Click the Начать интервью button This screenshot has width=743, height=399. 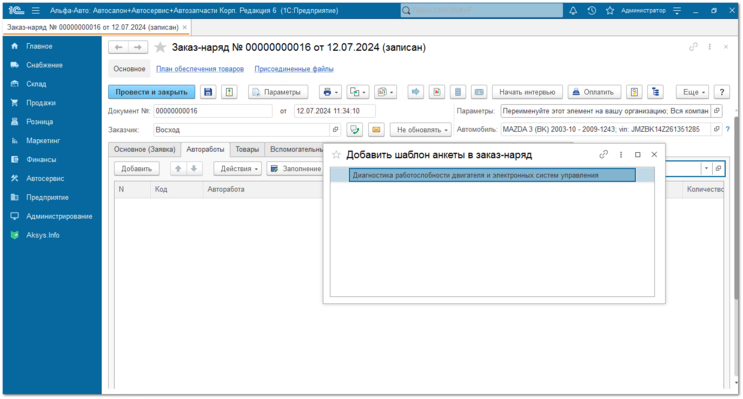[x=527, y=92]
